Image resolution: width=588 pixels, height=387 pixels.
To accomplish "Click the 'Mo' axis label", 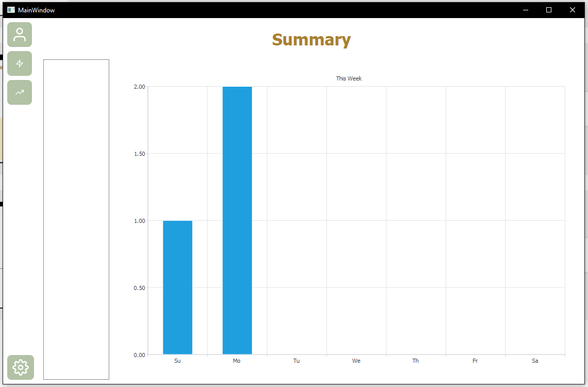I will point(237,361).
